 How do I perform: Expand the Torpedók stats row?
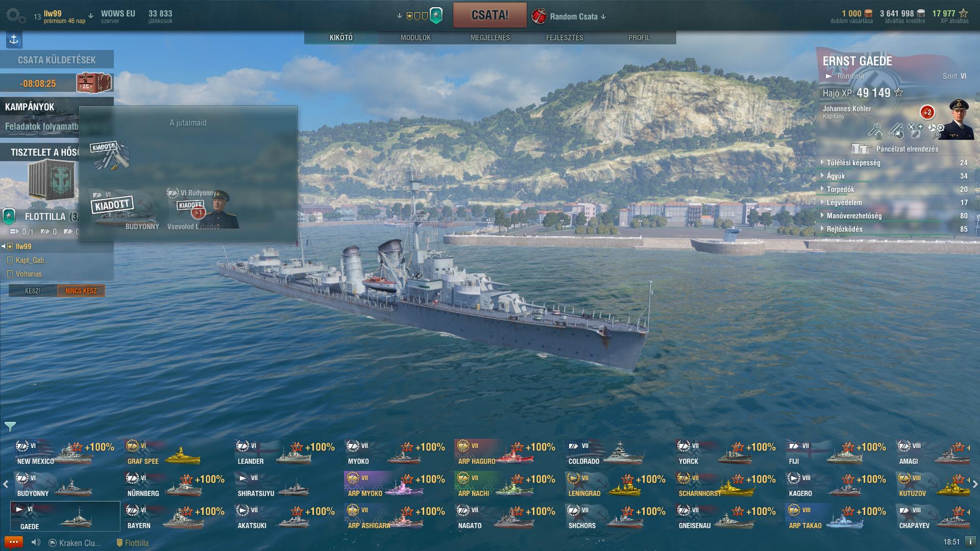click(894, 189)
